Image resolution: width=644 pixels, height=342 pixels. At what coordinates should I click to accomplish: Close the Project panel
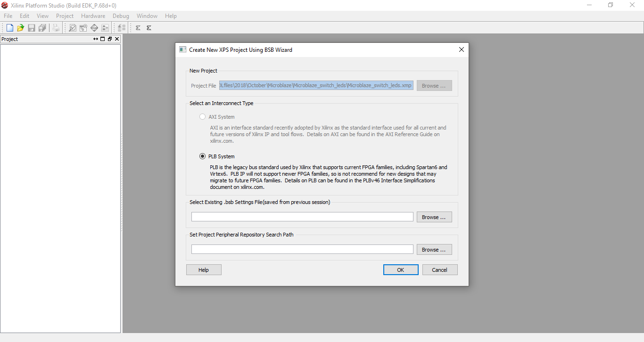117,39
